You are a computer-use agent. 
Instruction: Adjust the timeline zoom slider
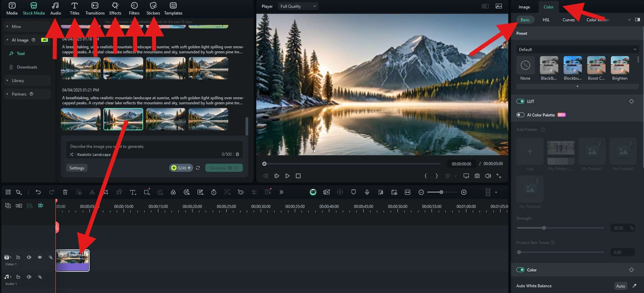(x=441, y=192)
